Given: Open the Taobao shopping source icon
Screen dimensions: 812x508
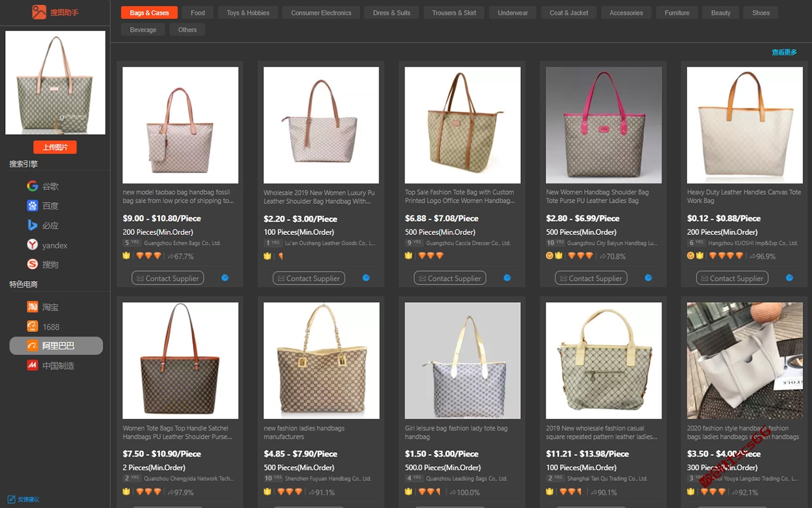Looking at the screenshot, I should click(32, 307).
